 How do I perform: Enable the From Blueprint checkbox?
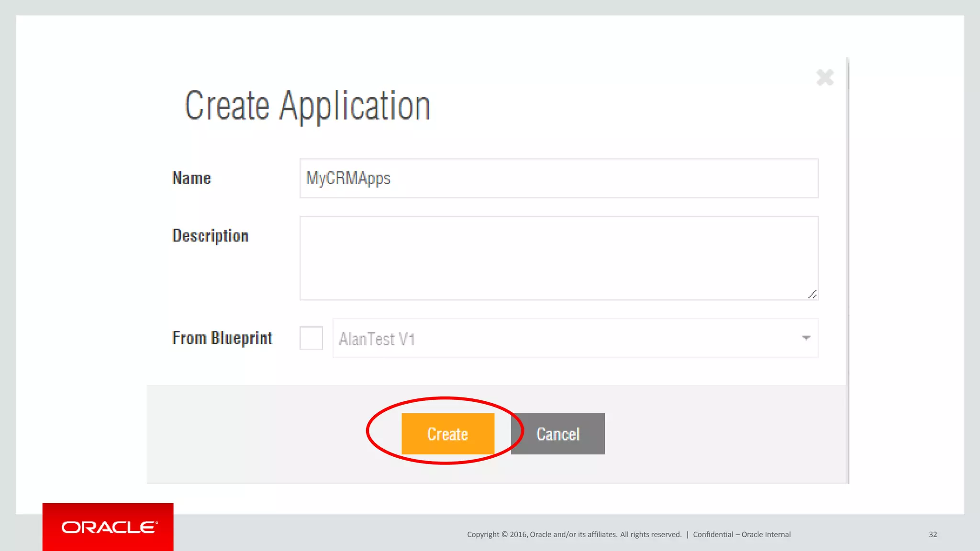pos(311,338)
